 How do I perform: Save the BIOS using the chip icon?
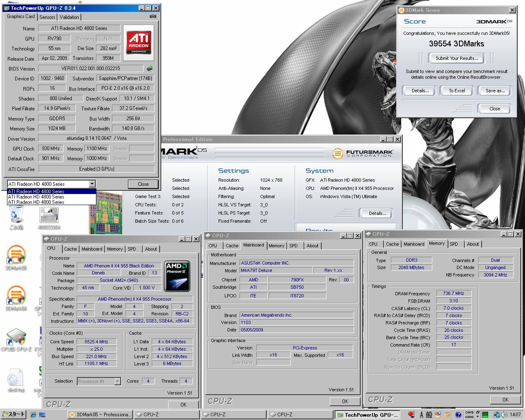tap(150, 68)
